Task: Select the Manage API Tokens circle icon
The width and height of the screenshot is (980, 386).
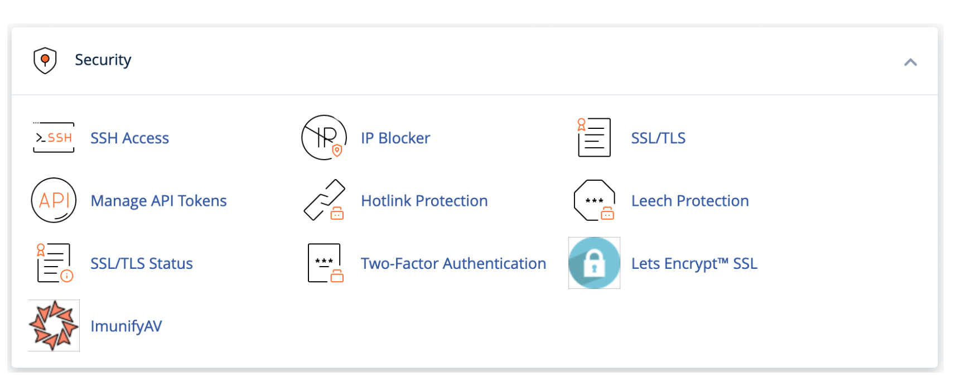Action: [x=54, y=200]
